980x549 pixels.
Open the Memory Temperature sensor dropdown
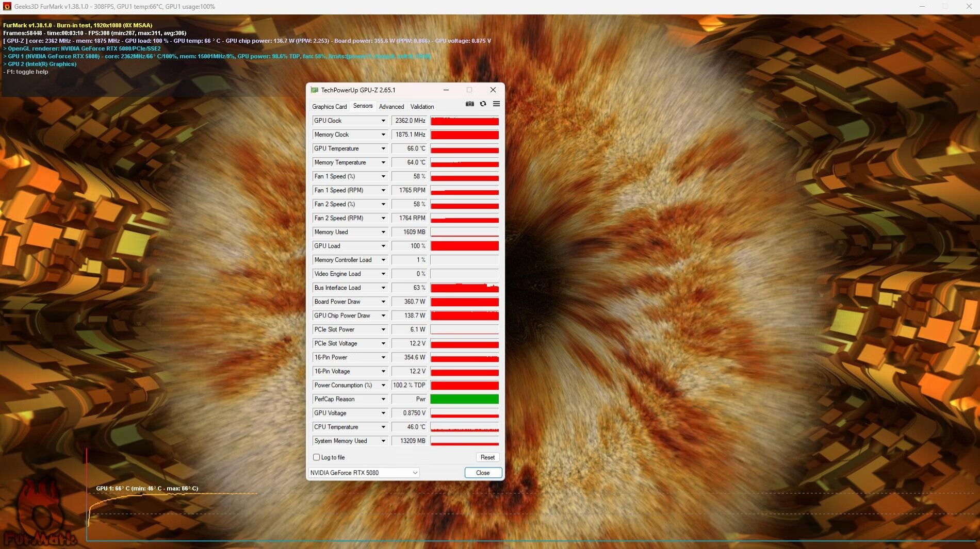(x=383, y=162)
